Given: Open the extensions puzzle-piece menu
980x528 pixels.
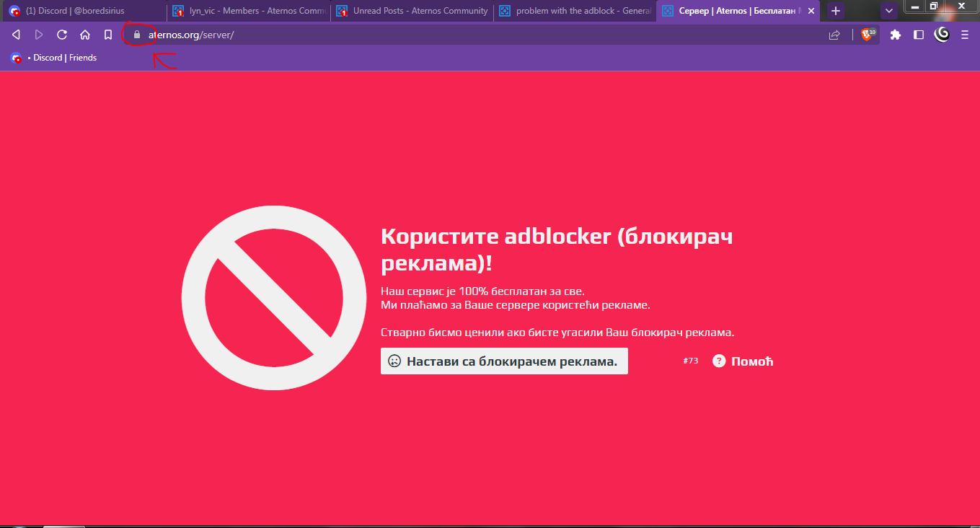Looking at the screenshot, I should click(896, 35).
